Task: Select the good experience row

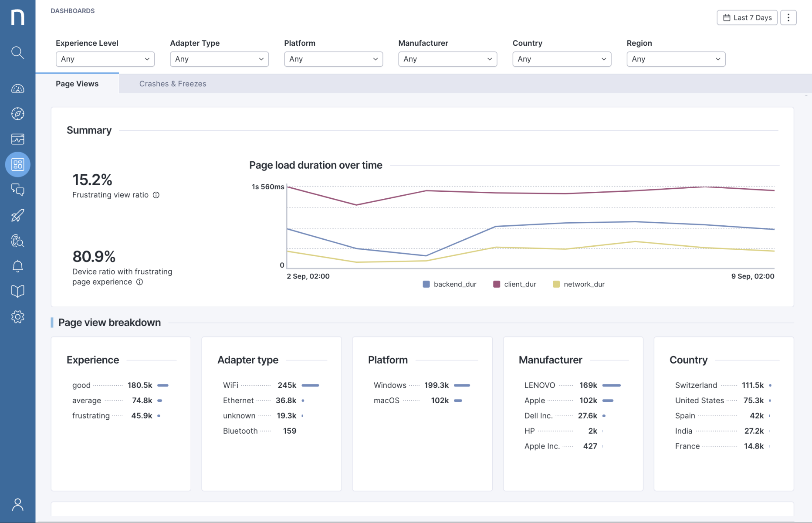Action: pos(121,385)
